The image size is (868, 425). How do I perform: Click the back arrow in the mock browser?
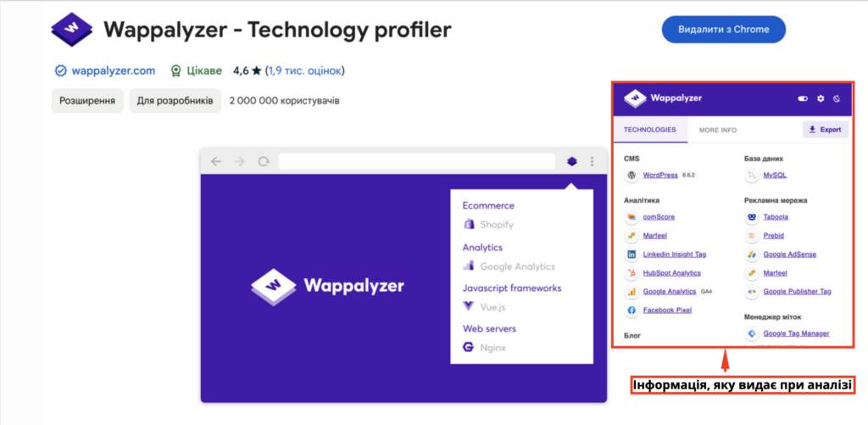(x=216, y=161)
